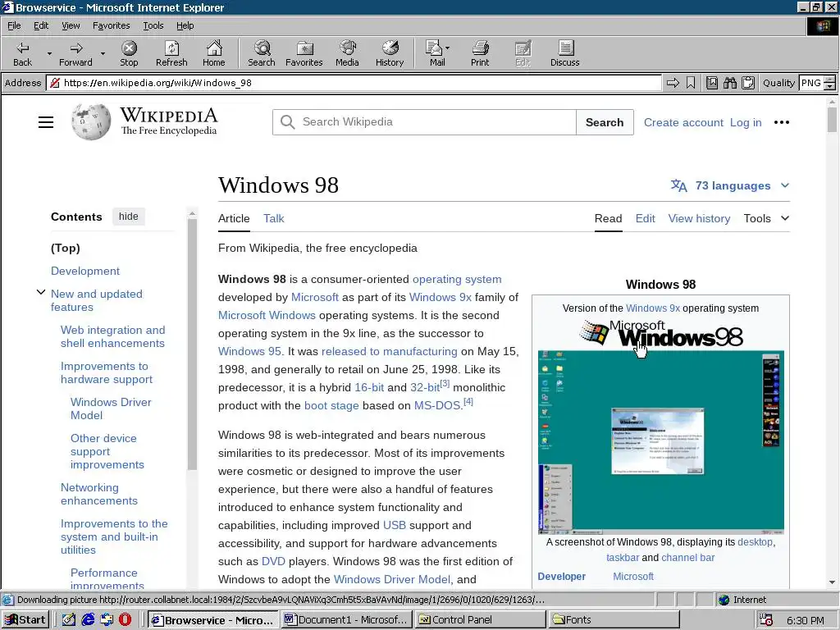This screenshot has height=630, width=840.
Task: Select the Article tab
Action: click(234, 218)
